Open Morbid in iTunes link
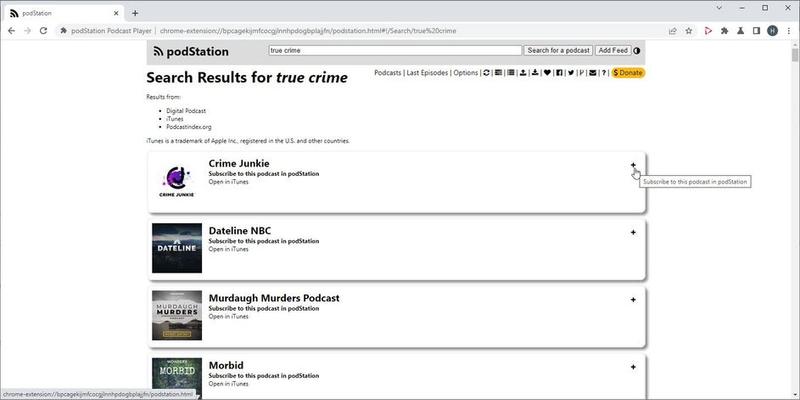This screenshot has width=800, height=400. tap(229, 384)
